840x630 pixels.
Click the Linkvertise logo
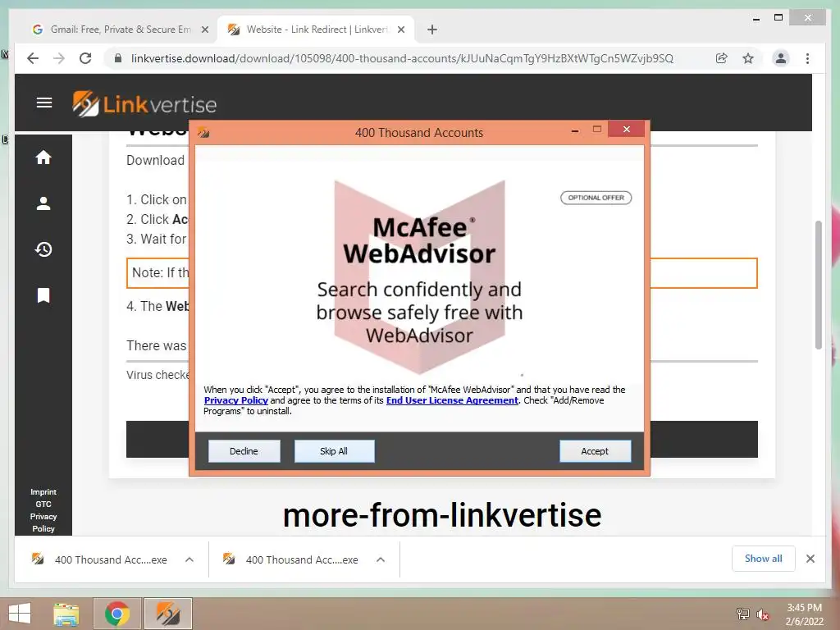(144, 104)
